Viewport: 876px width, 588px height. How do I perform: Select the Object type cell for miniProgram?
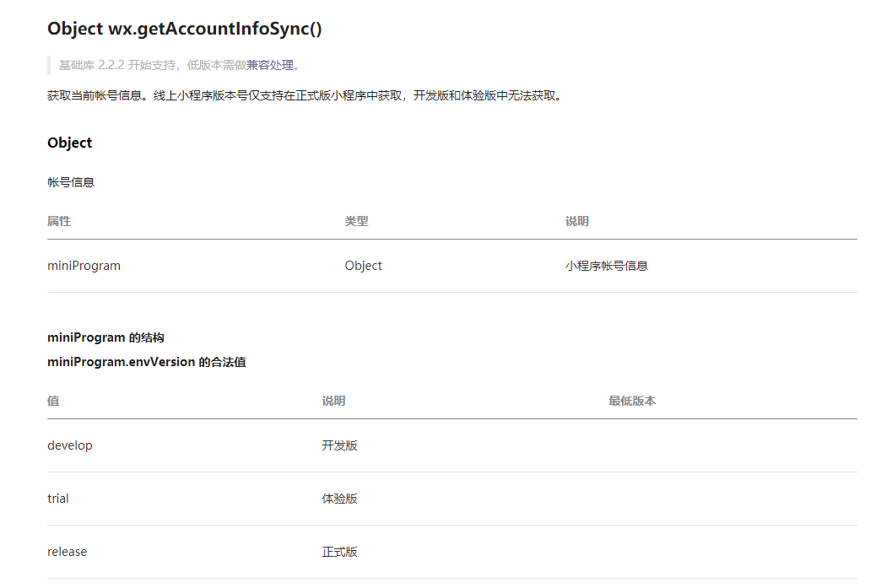[x=363, y=266]
